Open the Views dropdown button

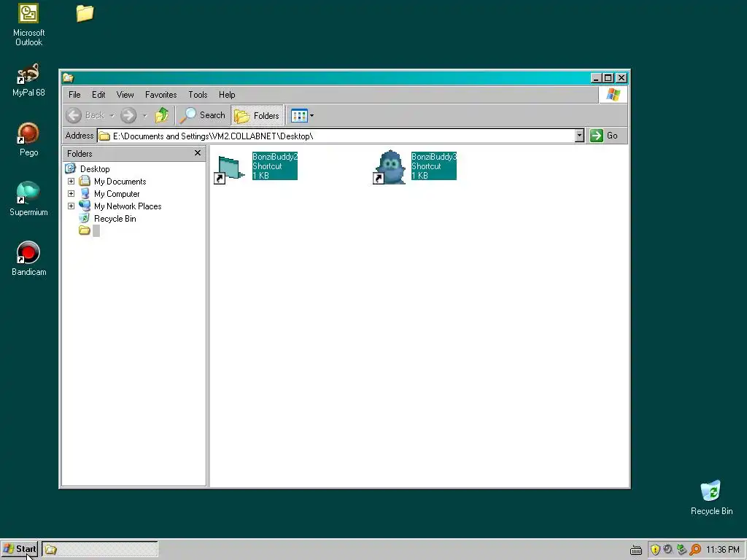tap(302, 115)
